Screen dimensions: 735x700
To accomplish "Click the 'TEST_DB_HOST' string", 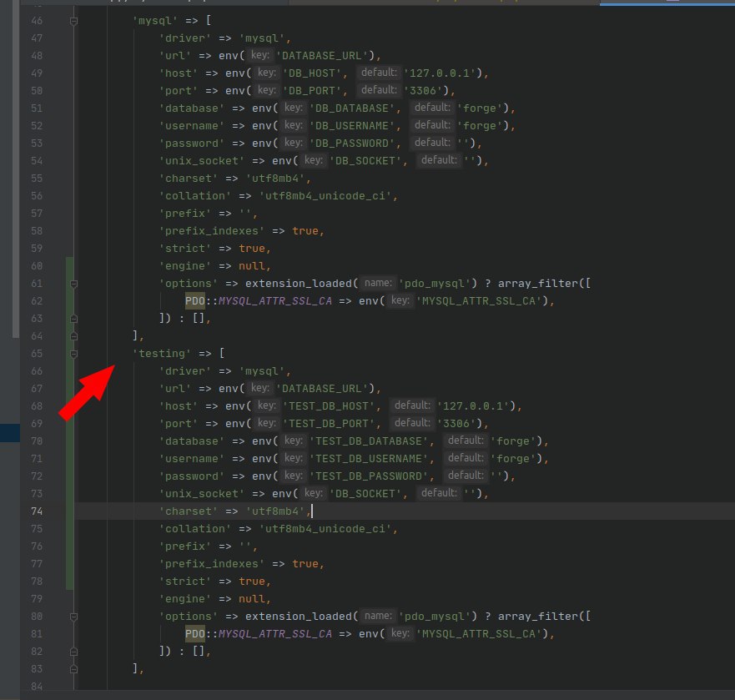I will click(x=329, y=406).
